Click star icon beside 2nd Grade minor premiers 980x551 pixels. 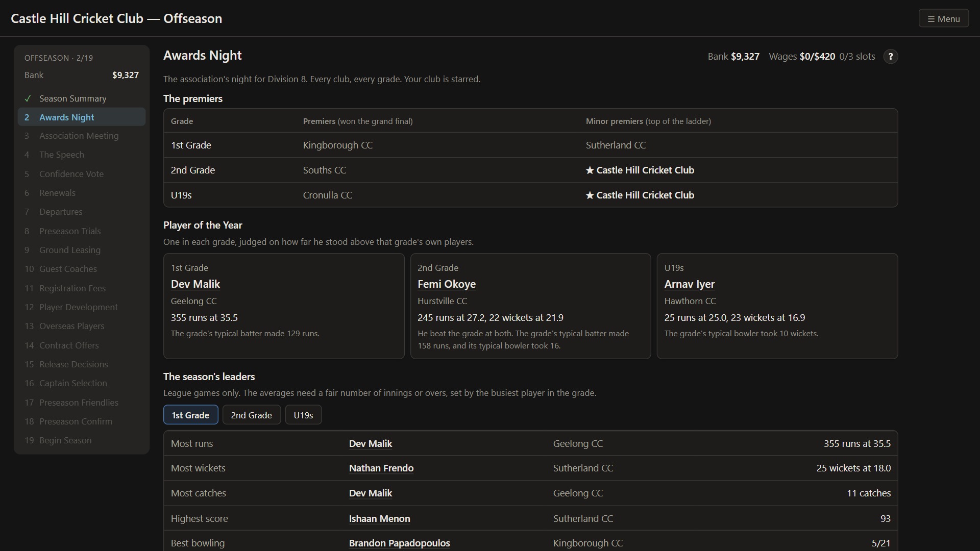(x=590, y=170)
